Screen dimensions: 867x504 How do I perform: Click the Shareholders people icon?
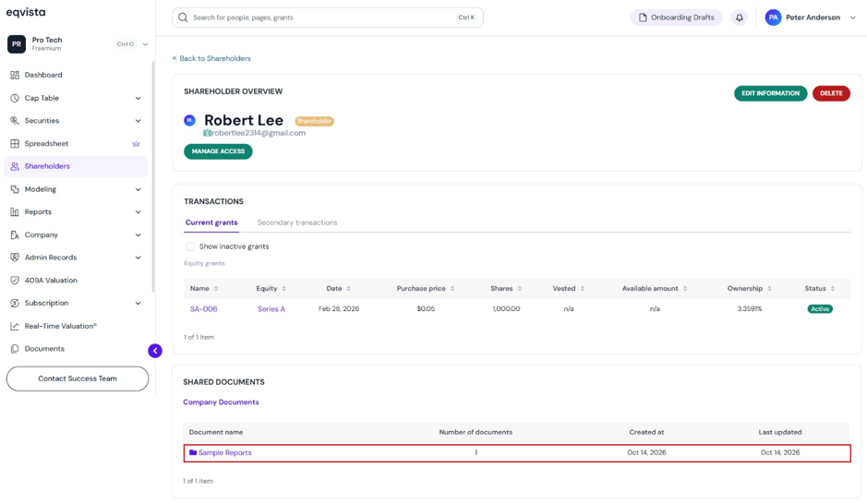pyautogui.click(x=15, y=166)
